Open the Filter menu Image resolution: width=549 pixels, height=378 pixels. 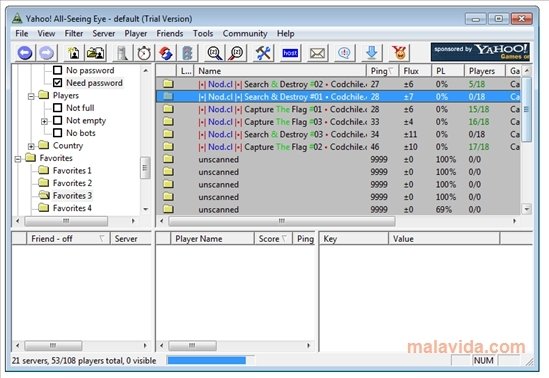coord(74,34)
